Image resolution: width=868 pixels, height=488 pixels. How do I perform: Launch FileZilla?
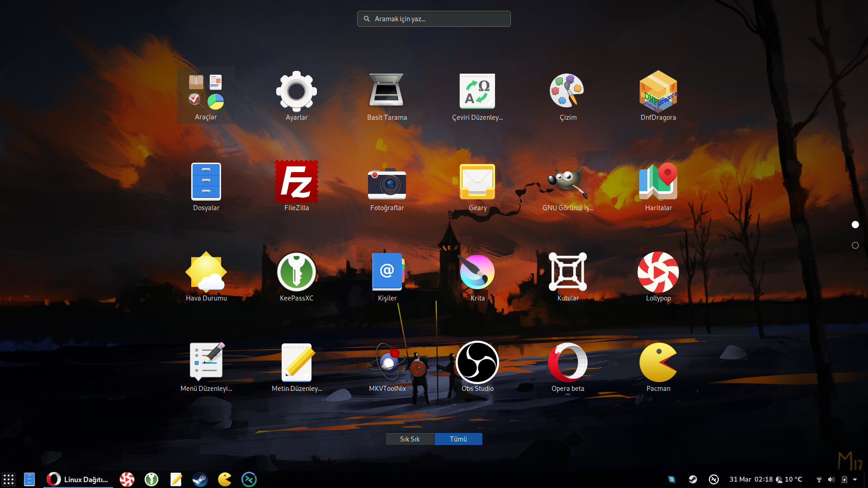[297, 186]
